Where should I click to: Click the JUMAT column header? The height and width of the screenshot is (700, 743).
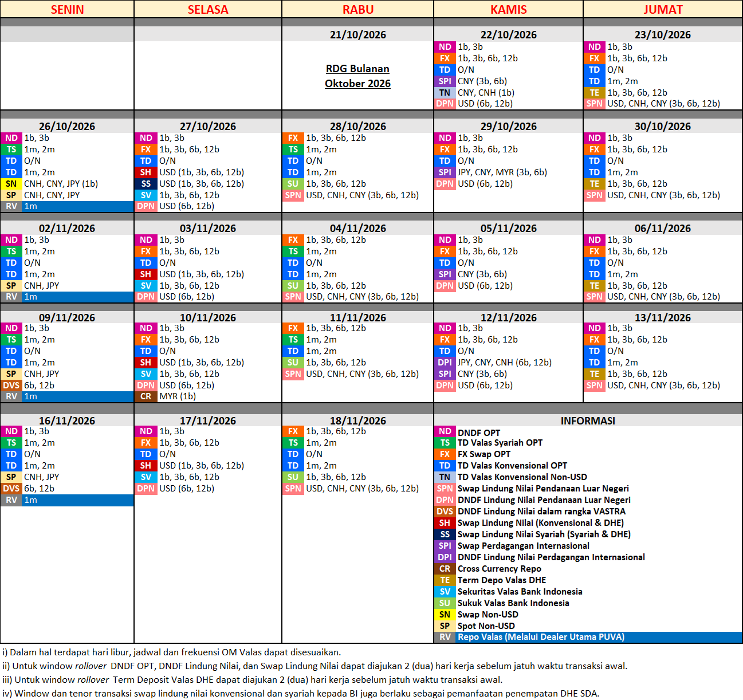tap(663, 9)
